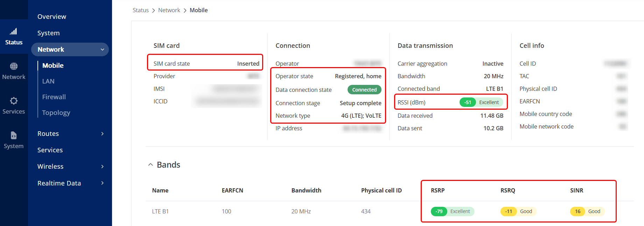Select Overview in the Status menu
644x226 pixels.
[52, 17]
